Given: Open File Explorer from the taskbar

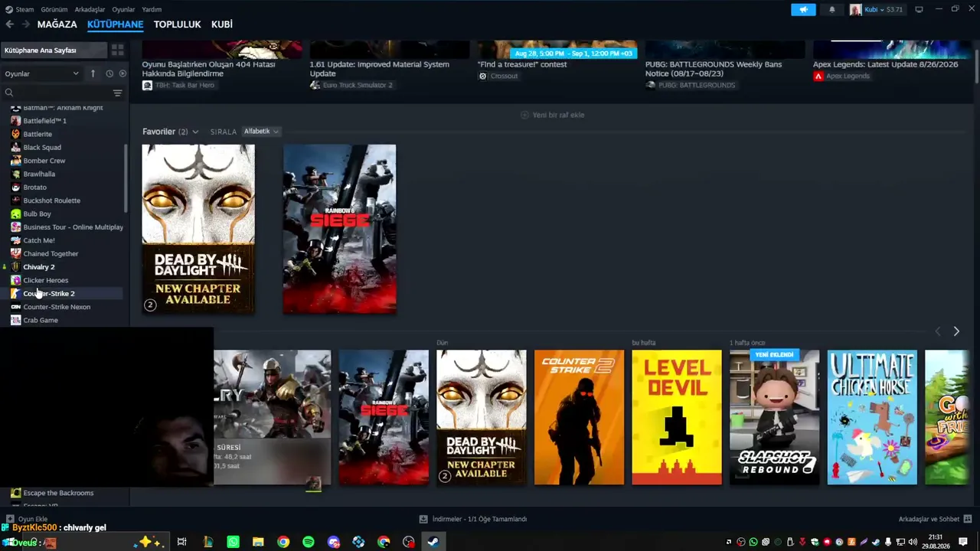Looking at the screenshot, I should click(258, 542).
